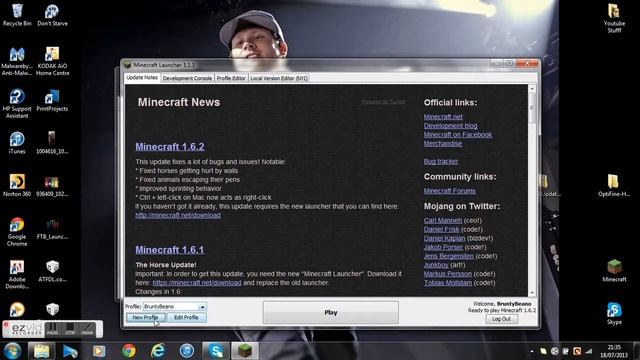
Task: Open the Minecraft 1.6.1 headline link
Action: click(170, 249)
